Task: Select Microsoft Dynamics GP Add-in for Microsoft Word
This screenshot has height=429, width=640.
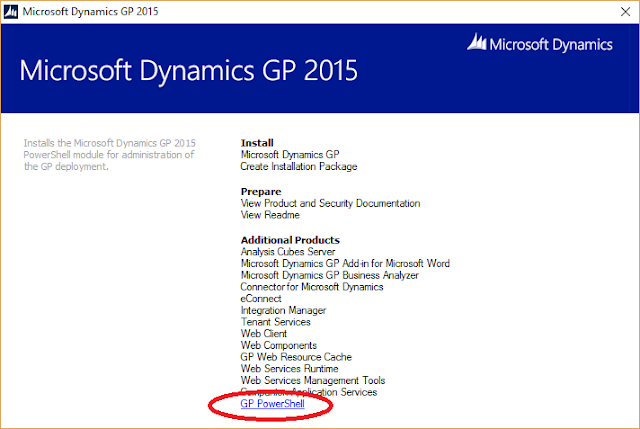Action: coord(345,264)
